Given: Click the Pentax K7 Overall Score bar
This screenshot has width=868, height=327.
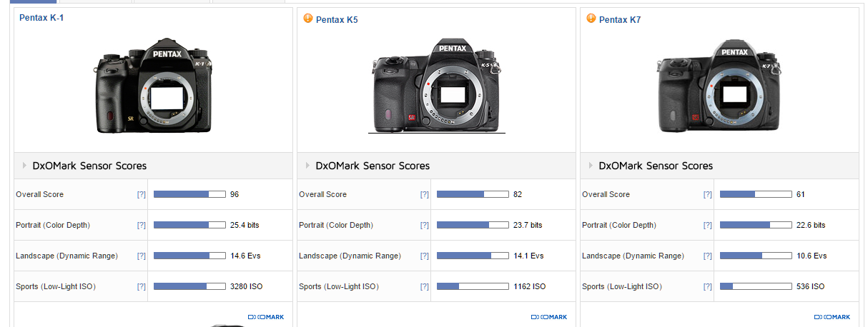Looking at the screenshot, I should pyautogui.click(x=756, y=194).
